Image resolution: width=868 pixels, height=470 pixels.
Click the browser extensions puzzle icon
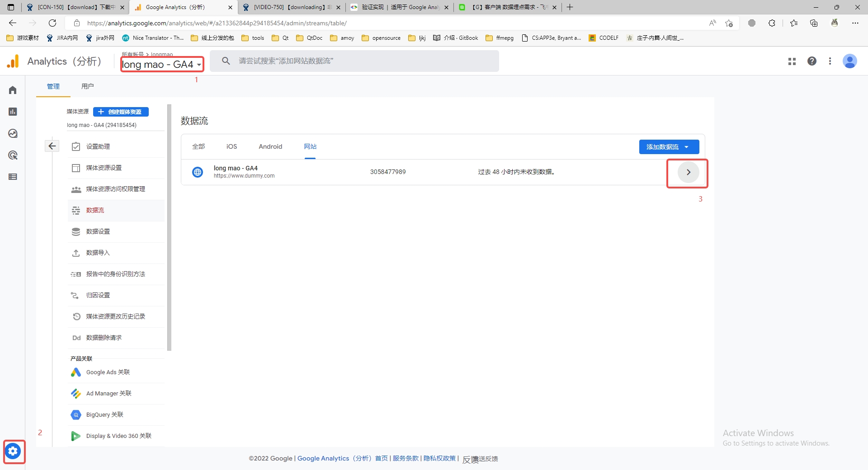click(772, 23)
